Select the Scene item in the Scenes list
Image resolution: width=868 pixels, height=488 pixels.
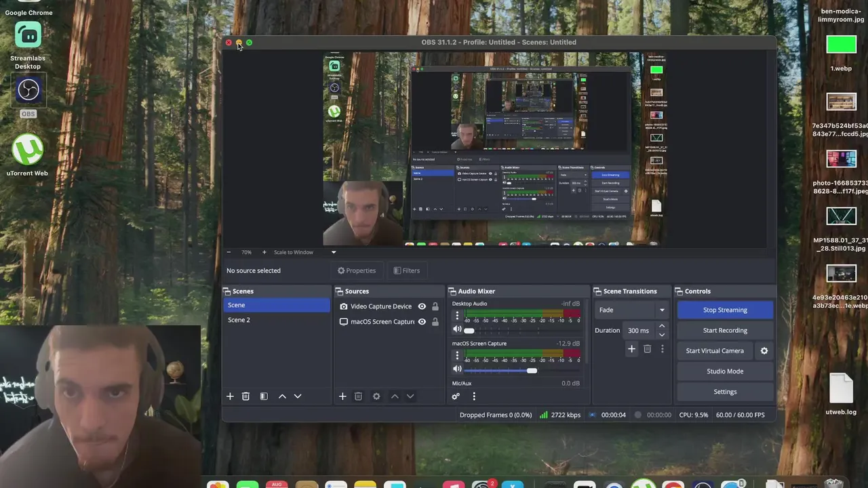point(277,305)
